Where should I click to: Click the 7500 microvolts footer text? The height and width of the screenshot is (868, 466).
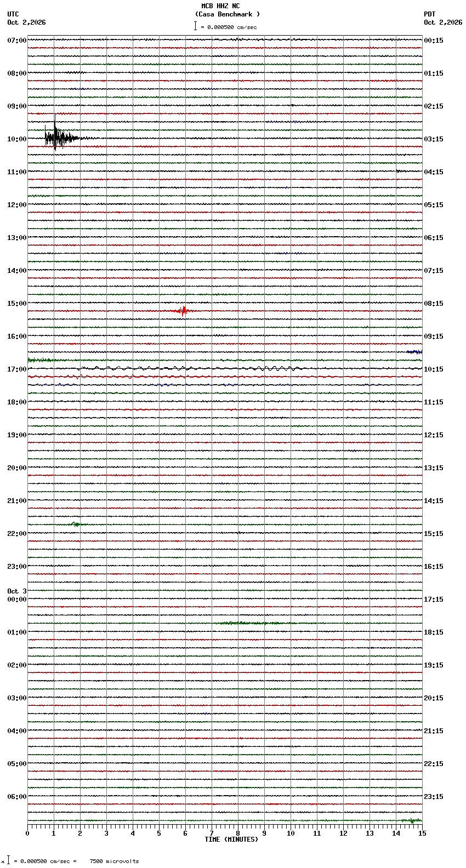coord(115,861)
